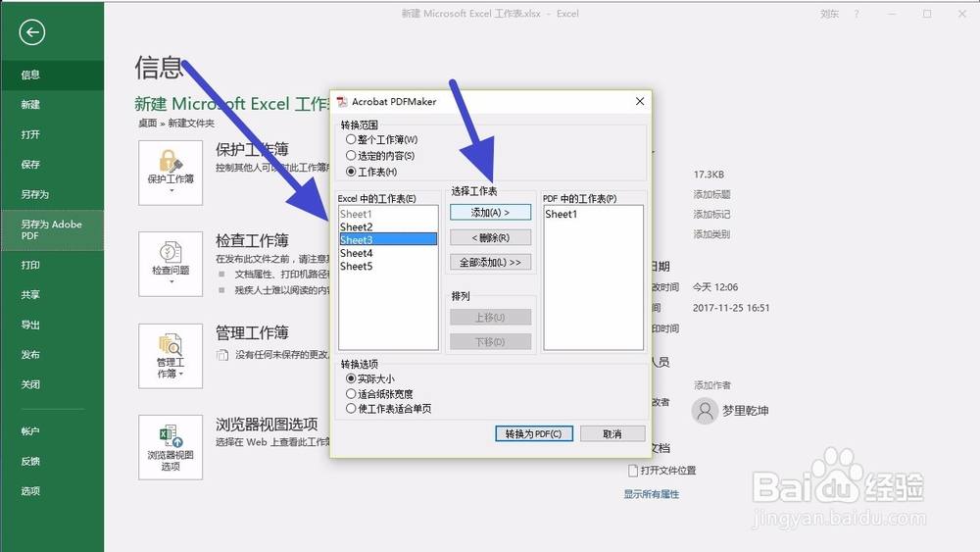980x552 pixels.
Task: Select Sheet1 in Excel sheet list
Action: [387, 214]
